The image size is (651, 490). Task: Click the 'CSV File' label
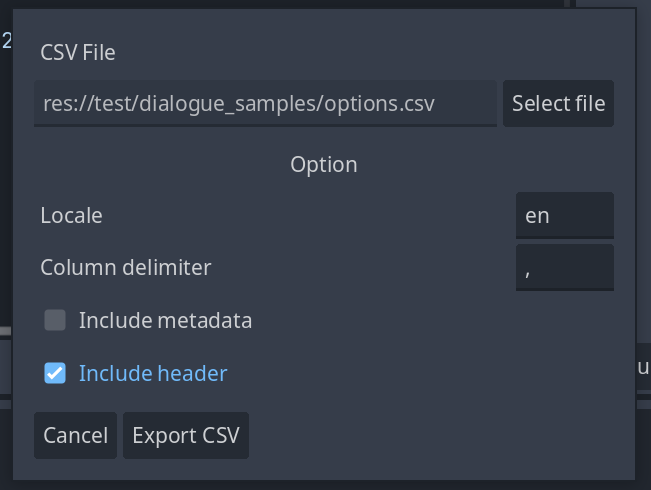pos(78,52)
